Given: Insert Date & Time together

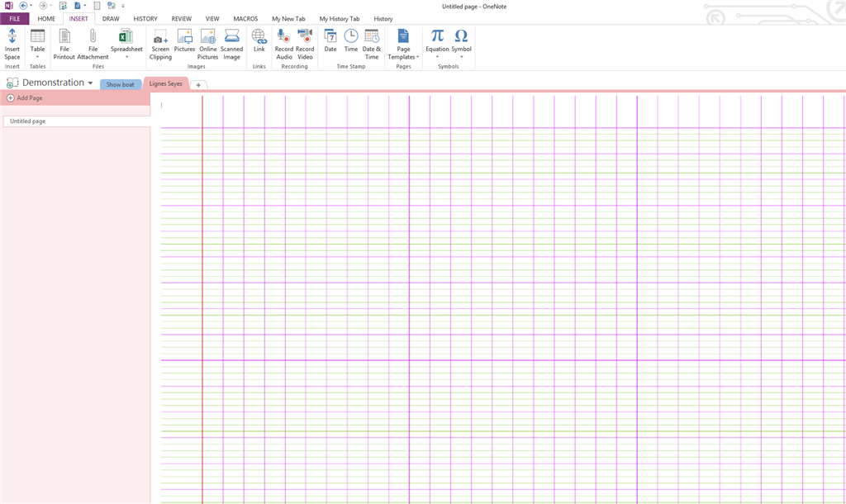Looking at the screenshot, I should point(371,45).
